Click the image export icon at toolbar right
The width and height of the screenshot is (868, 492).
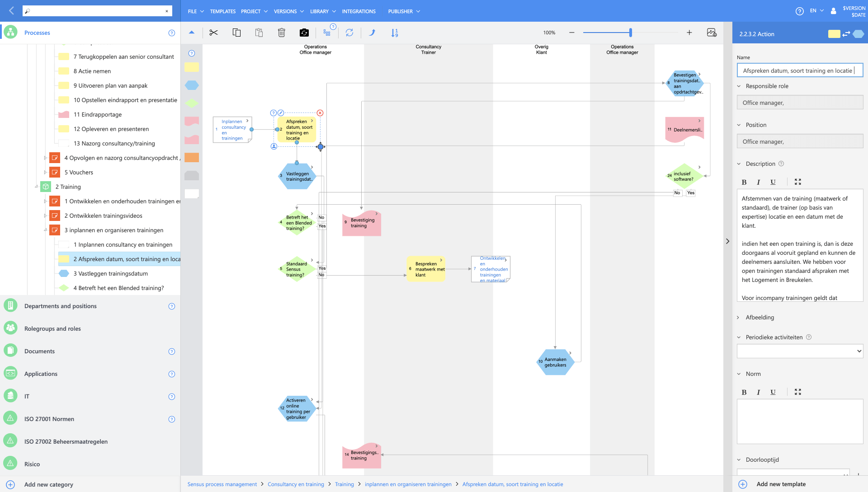[712, 33]
